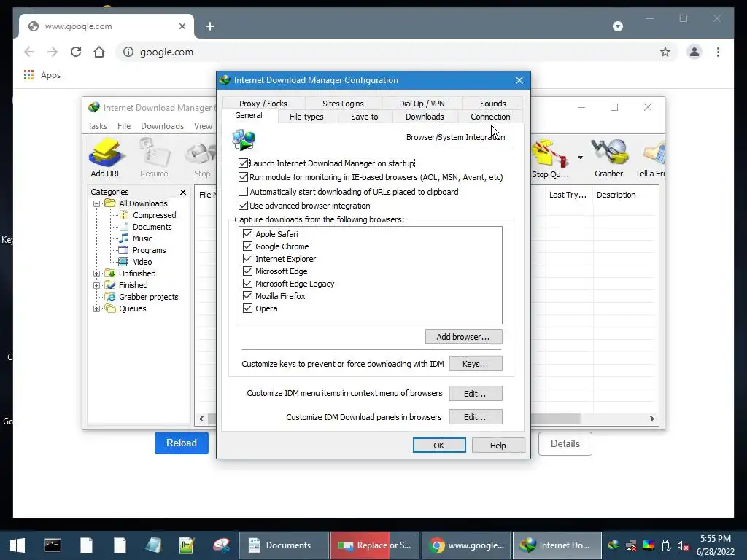
Task: Click Edit for context menu items
Action: (x=475, y=393)
